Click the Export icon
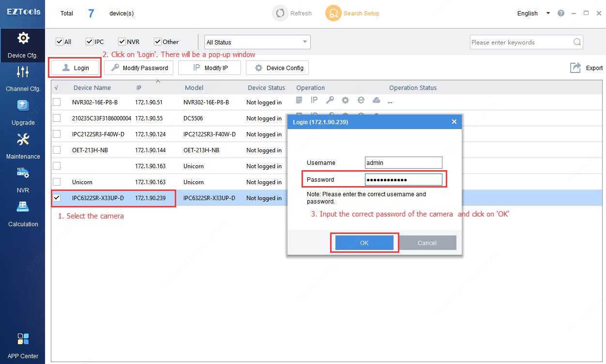Viewport: 606px width, 364px height. pyautogui.click(x=576, y=68)
